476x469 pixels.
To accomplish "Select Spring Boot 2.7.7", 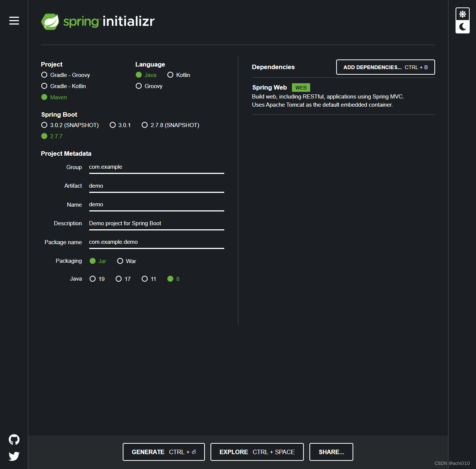I will (x=52, y=136).
